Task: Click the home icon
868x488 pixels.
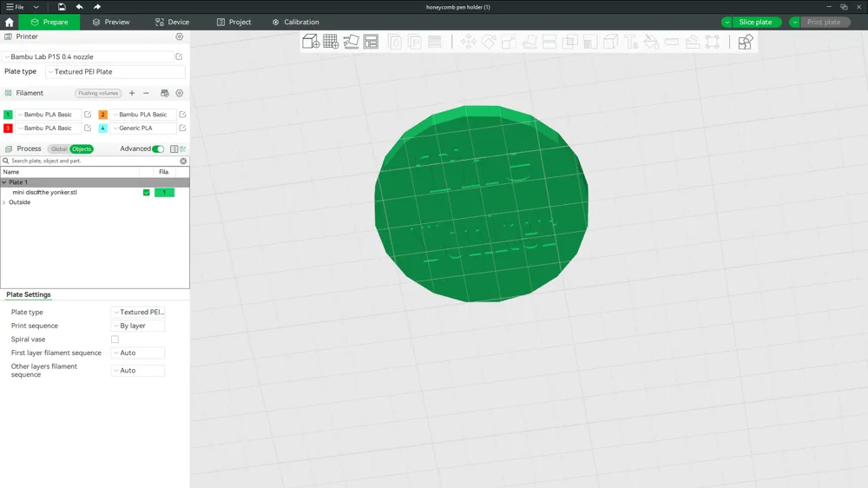Action: [x=9, y=23]
